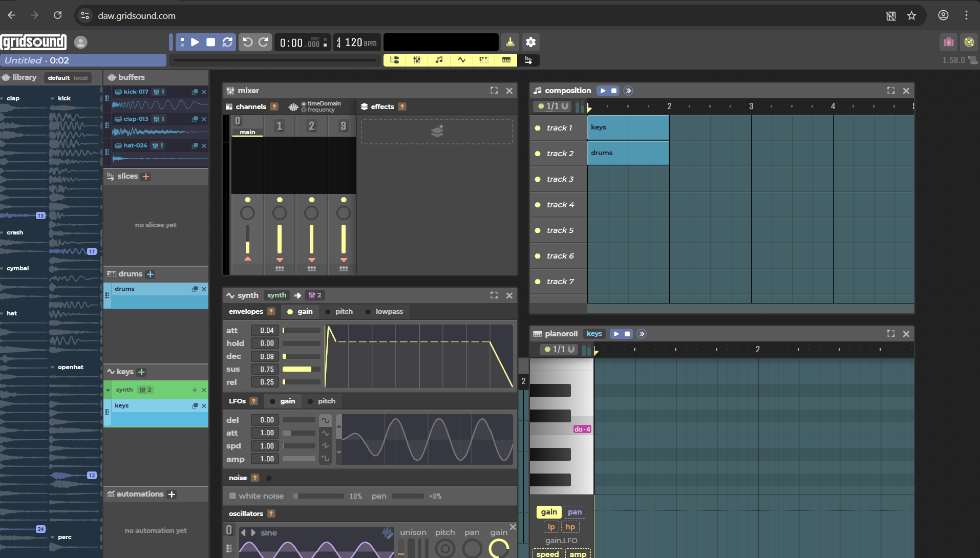Enable the white noise checkbox
This screenshot has width=980, height=558.
[x=233, y=496]
